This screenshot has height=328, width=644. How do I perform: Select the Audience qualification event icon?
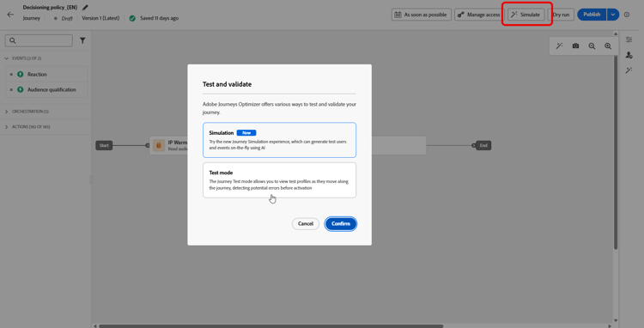point(20,89)
